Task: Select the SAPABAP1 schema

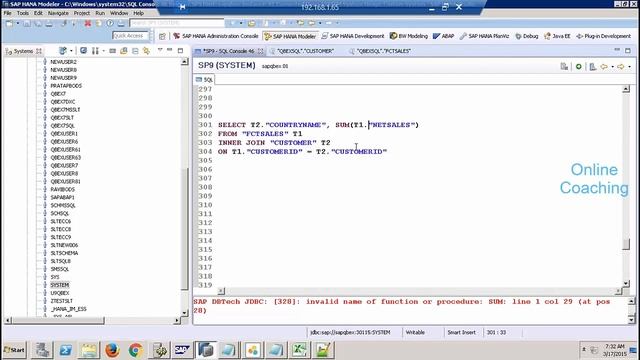Action: [x=62, y=197]
